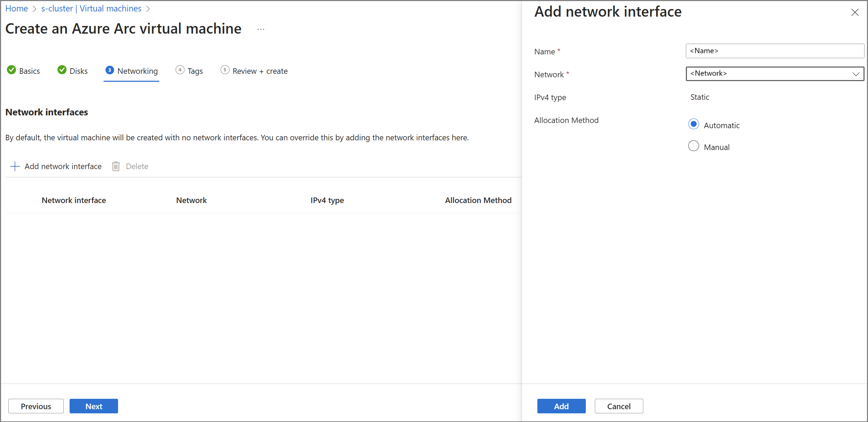The height and width of the screenshot is (422, 868).
Task: Select the Manual allocation method
Action: pyautogui.click(x=693, y=146)
